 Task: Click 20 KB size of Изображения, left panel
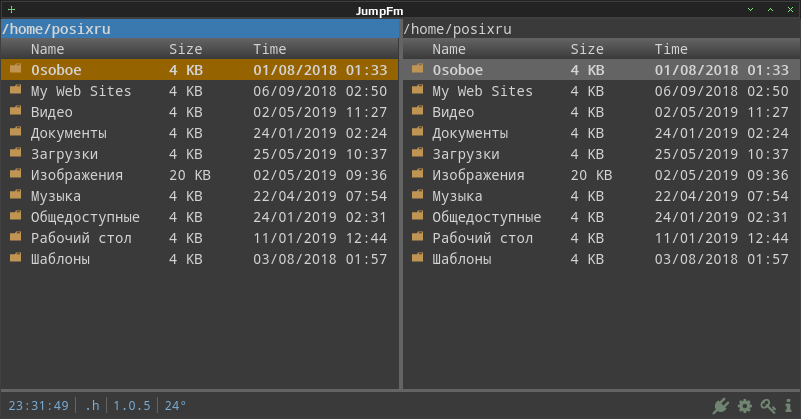190,175
